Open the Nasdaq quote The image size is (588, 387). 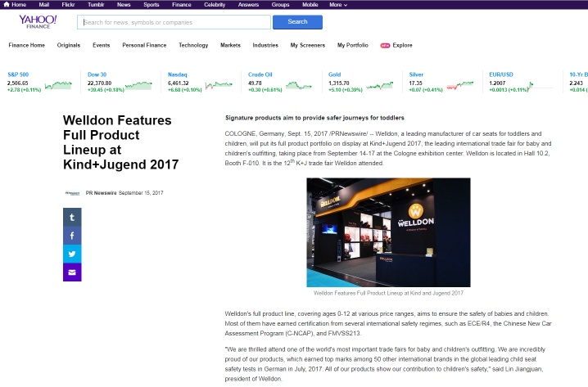177,74
